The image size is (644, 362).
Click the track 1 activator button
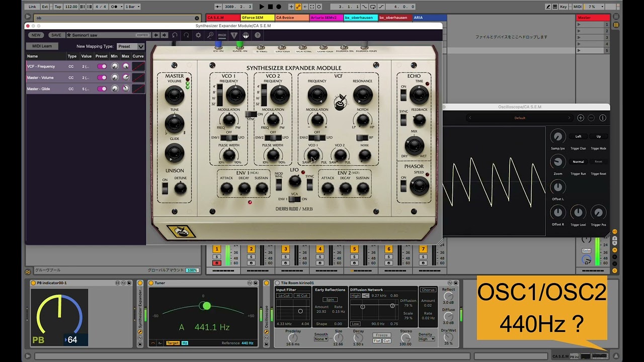(x=217, y=249)
